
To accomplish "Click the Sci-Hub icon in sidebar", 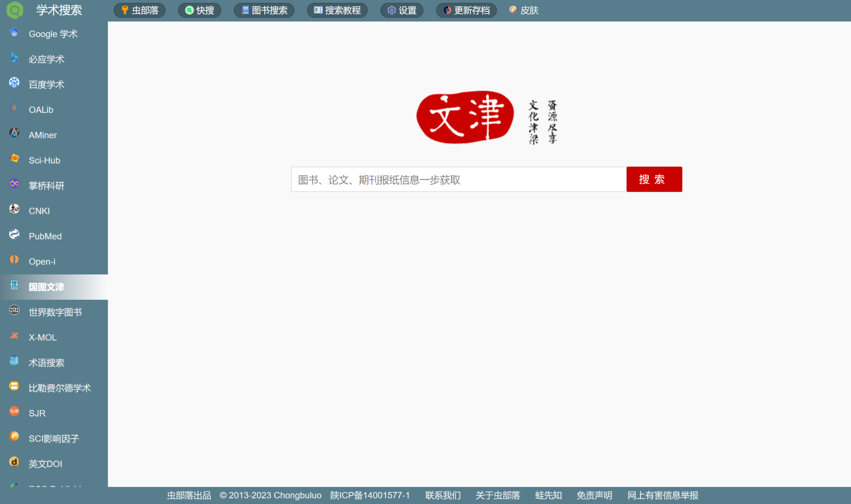I will (x=14, y=159).
